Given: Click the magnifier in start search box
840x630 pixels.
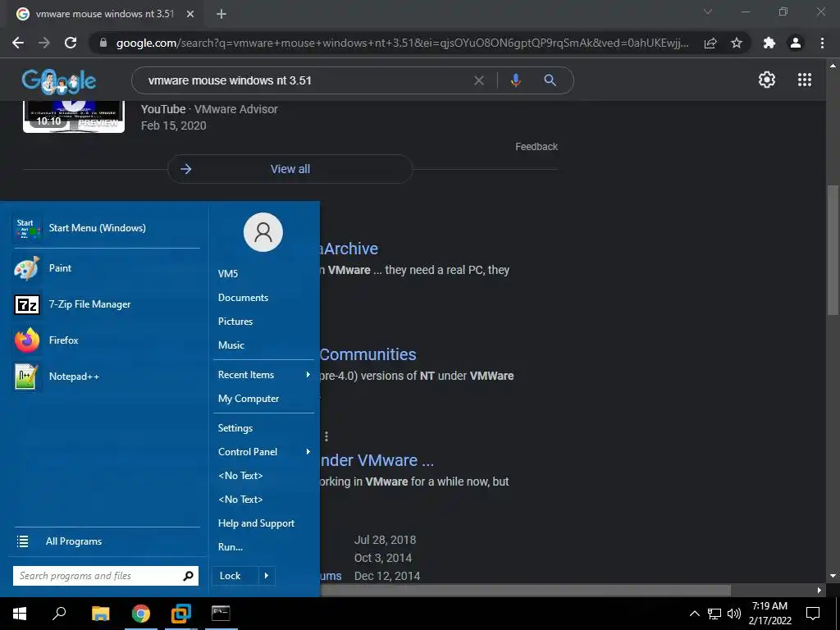Looking at the screenshot, I should click(188, 576).
